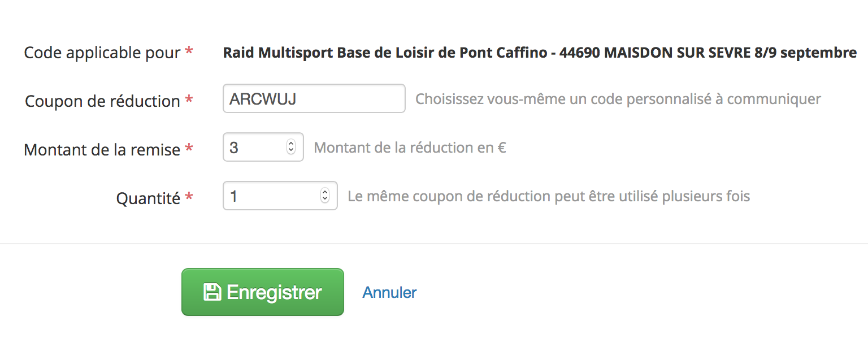Increase Montant de la remise with up arrow
Screen dimensions: 868x346
[291, 144]
